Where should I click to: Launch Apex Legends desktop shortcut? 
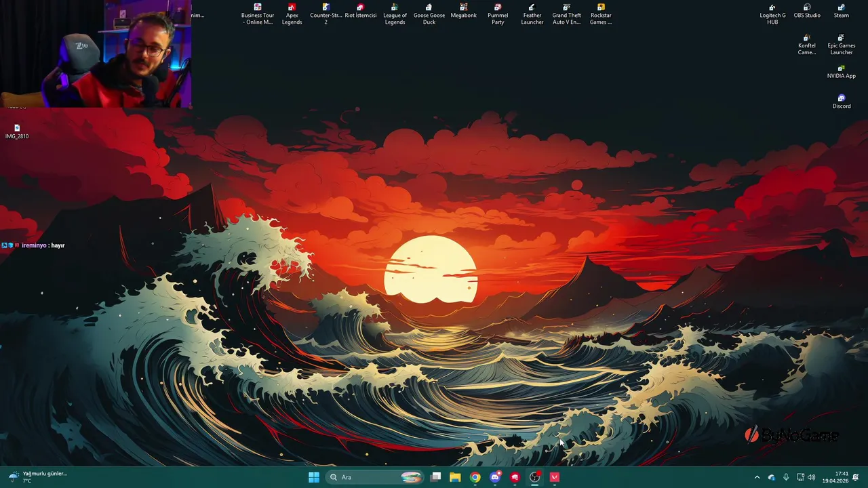[292, 14]
